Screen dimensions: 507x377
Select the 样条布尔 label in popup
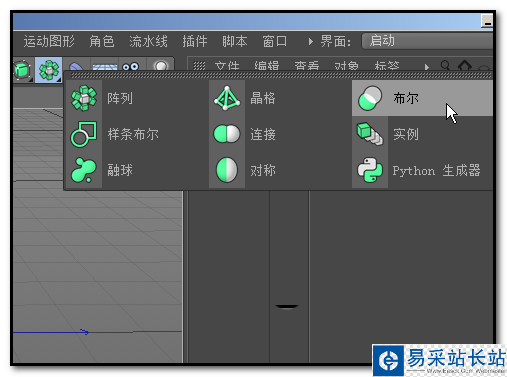coord(133,134)
